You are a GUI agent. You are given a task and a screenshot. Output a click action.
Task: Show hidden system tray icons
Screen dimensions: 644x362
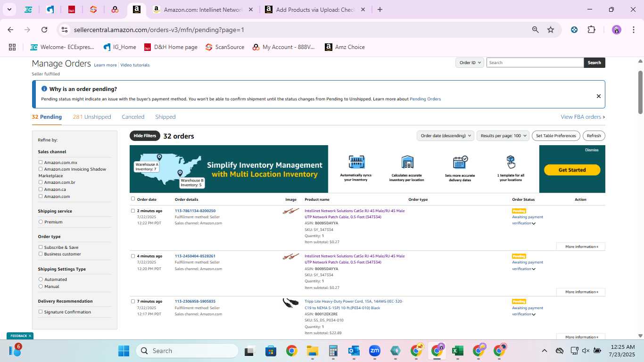(x=544, y=351)
